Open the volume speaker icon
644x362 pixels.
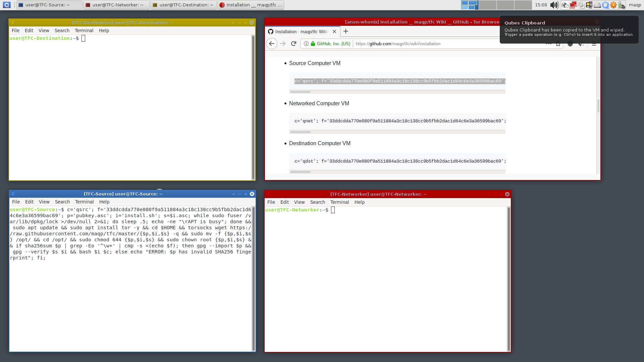[x=554, y=5]
